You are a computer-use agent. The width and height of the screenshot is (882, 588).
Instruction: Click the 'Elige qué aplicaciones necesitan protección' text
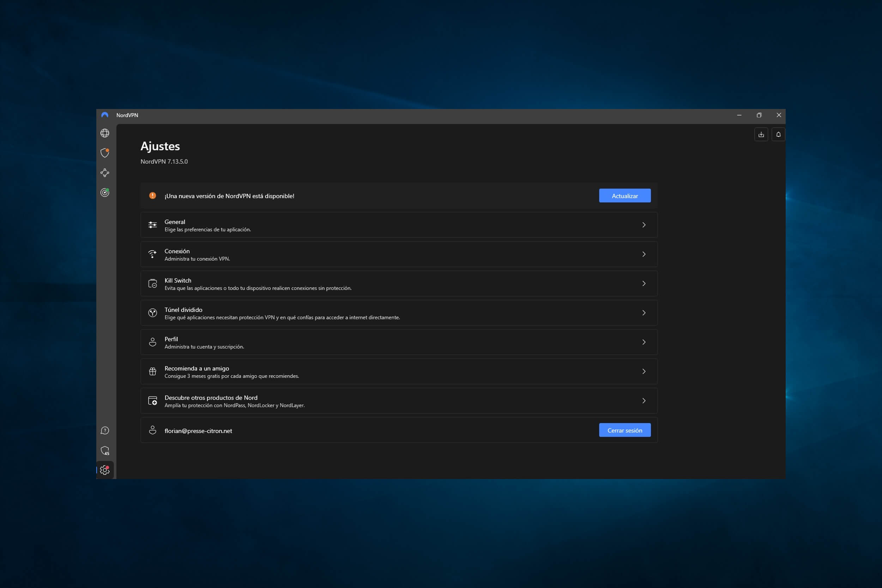pos(282,317)
